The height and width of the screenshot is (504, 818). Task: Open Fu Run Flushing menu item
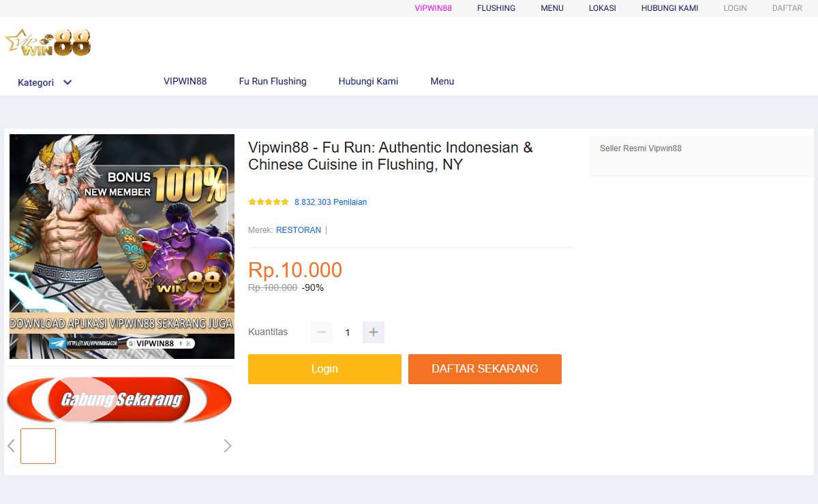[273, 81]
